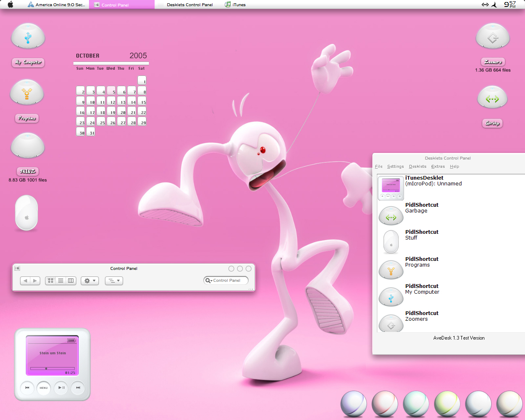Click the OCTOBER month heading on calendar
The height and width of the screenshot is (420, 525).
(87, 56)
